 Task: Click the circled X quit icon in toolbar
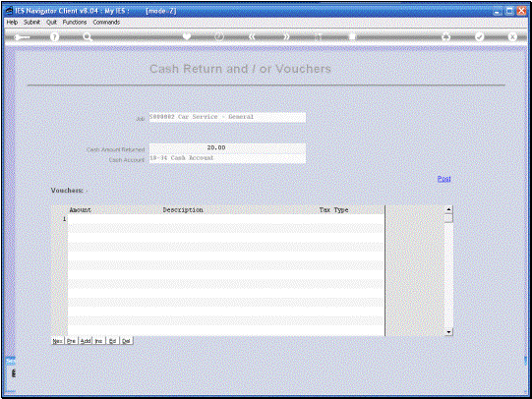pos(512,37)
